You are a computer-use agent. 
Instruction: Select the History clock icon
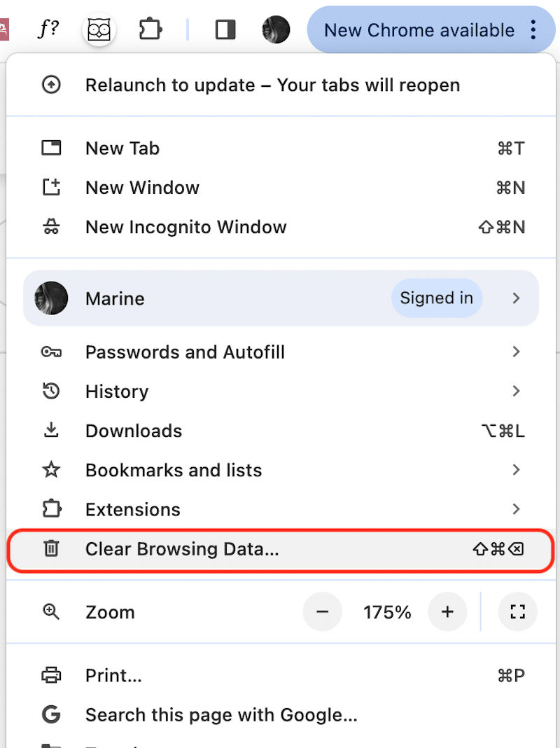[x=52, y=391]
